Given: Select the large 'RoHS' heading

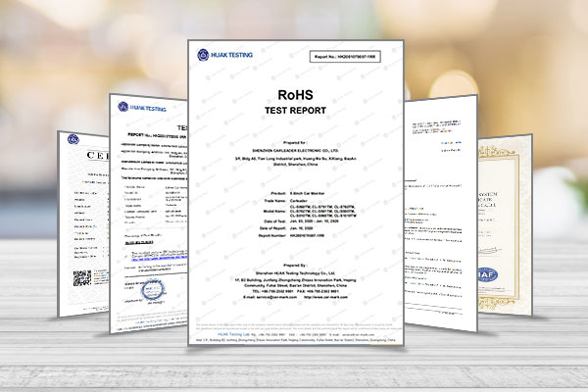Looking at the screenshot, I should (x=295, y=95).
